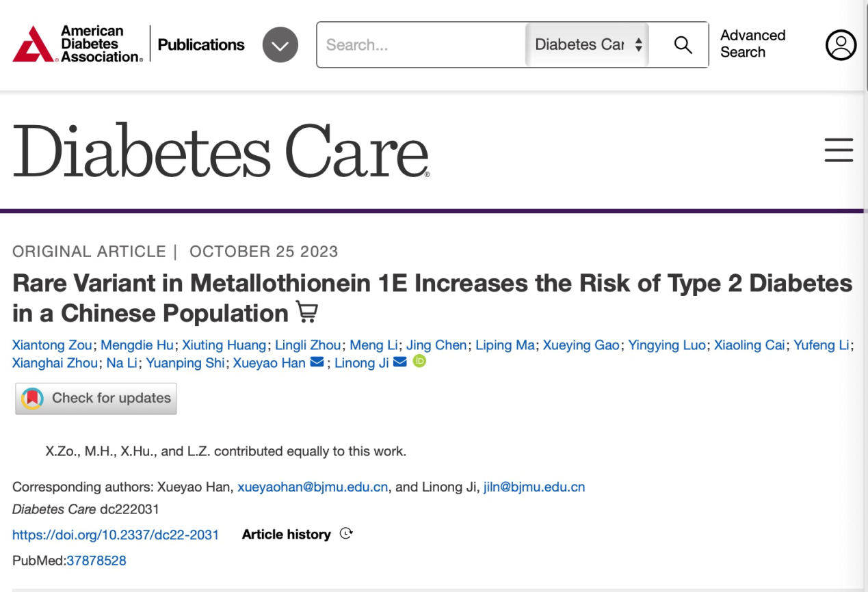868x592 pixels.
Task: Click into the Search text field
Action: pos(421,45)
